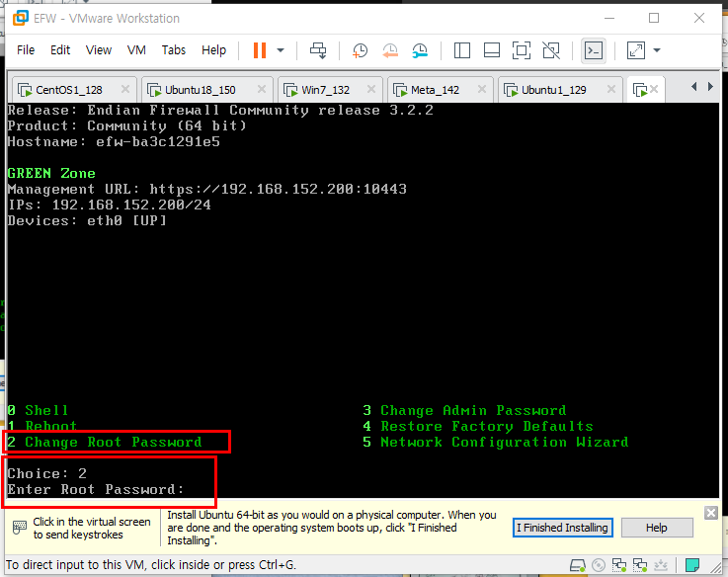Toggle the library sidebar panel icon

pos(462,50)
